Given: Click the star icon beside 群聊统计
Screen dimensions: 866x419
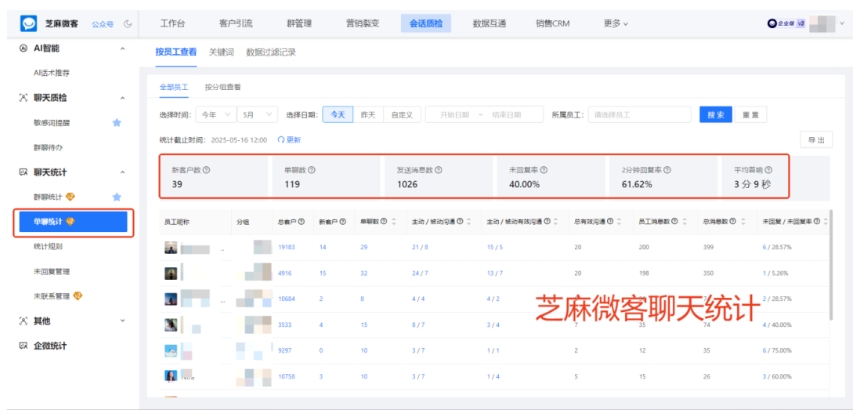Looking at the screenshot, I should click(x=117, y=197).
